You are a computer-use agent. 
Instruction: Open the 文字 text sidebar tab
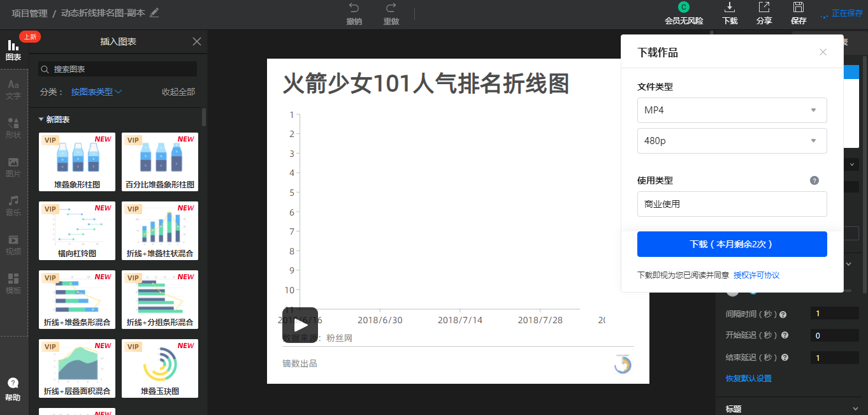tap(13, 90)
